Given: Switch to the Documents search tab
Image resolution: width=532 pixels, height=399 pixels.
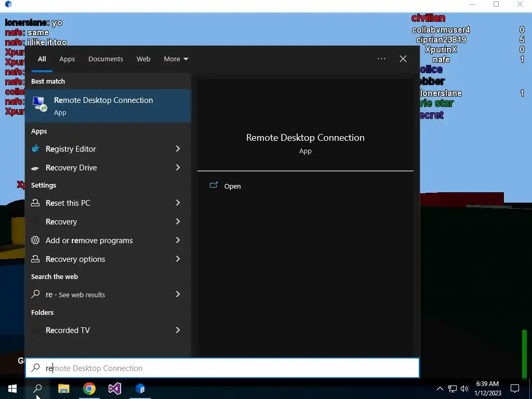Looking at the screenshot, I should [x=105, y=59].
